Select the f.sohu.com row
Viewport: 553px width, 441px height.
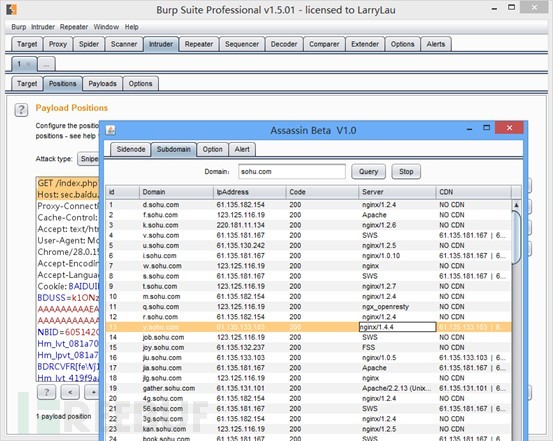coord(308,215)
